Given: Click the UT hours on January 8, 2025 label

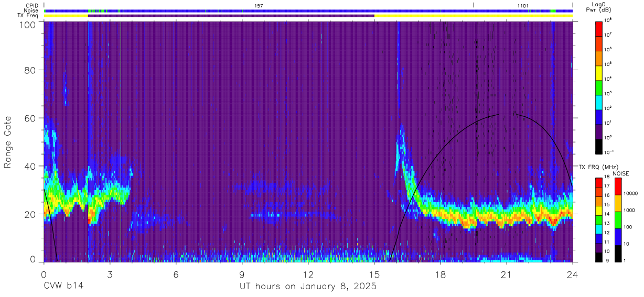Looking at the screenshot, I should click(x=308, y=287).
